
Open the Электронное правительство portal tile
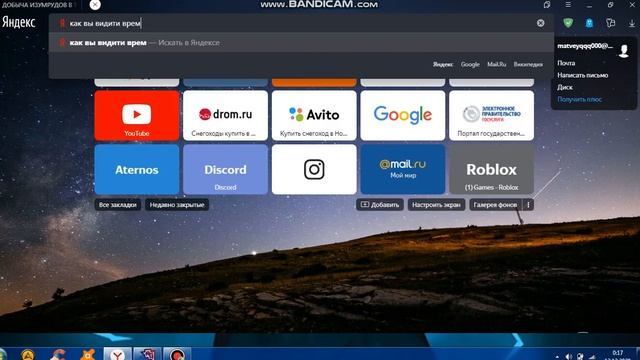pos(491,116)
